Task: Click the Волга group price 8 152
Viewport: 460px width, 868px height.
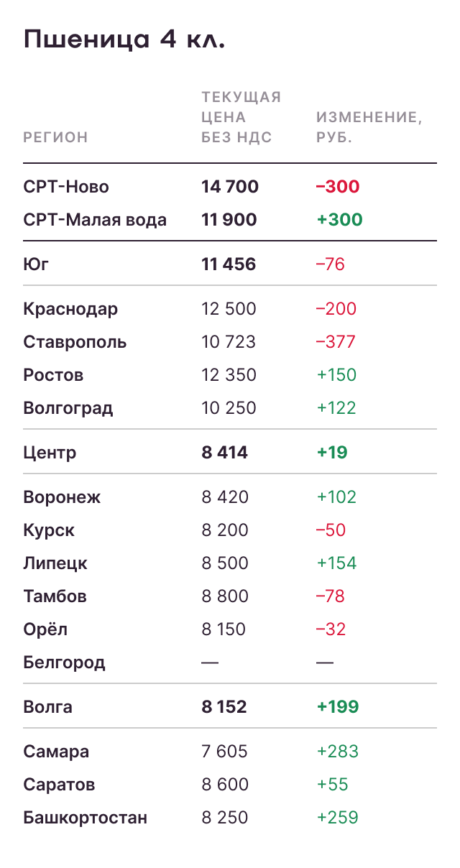Action: click(x=224, y=707)
